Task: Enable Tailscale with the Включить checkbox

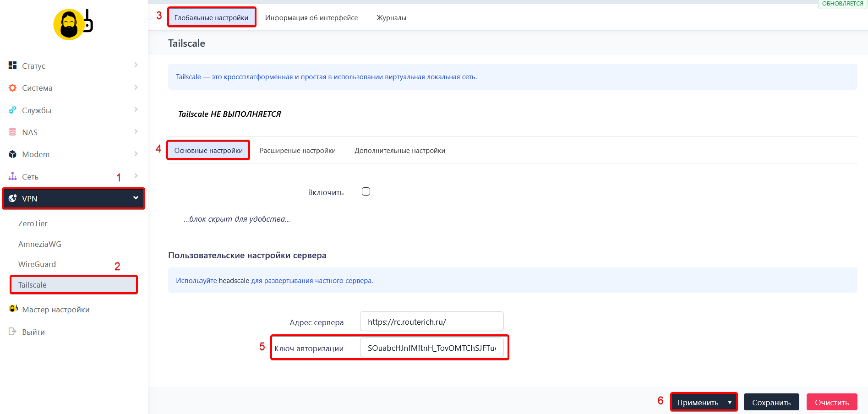Action: pyautogui.click(x=366, y=191)
